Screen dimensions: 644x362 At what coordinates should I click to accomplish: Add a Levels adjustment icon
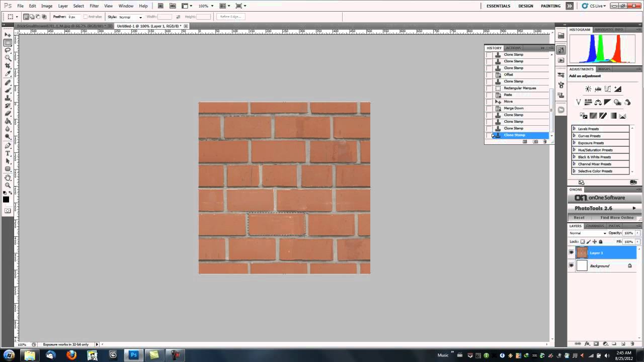coord(598,89)
